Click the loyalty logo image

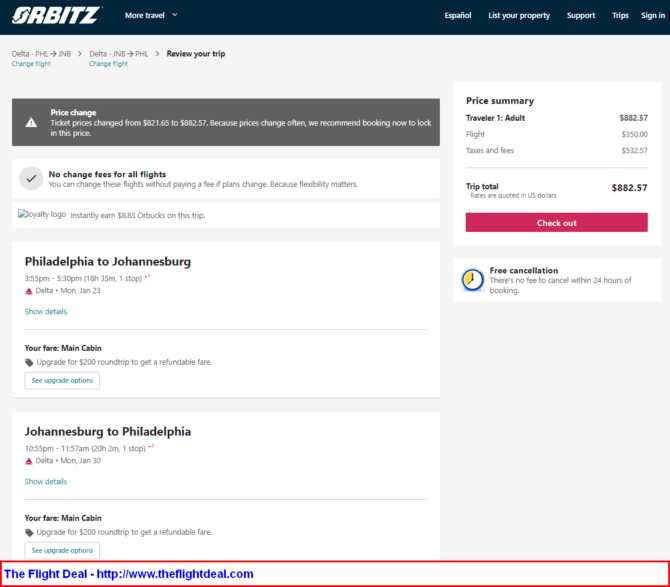(42, 214)
